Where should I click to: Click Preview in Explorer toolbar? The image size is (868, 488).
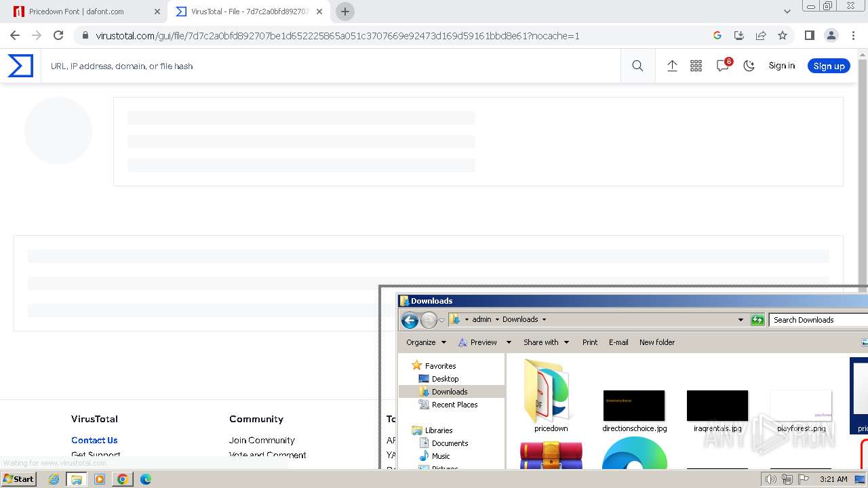pyautogui.click(x=477, y=342)
